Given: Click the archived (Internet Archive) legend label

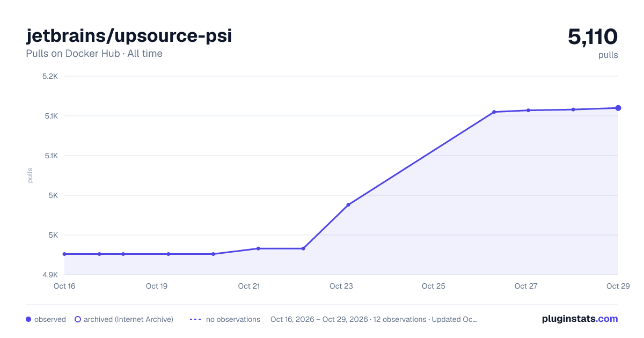Looking at the screenshot, I should (x=128, y=319).
